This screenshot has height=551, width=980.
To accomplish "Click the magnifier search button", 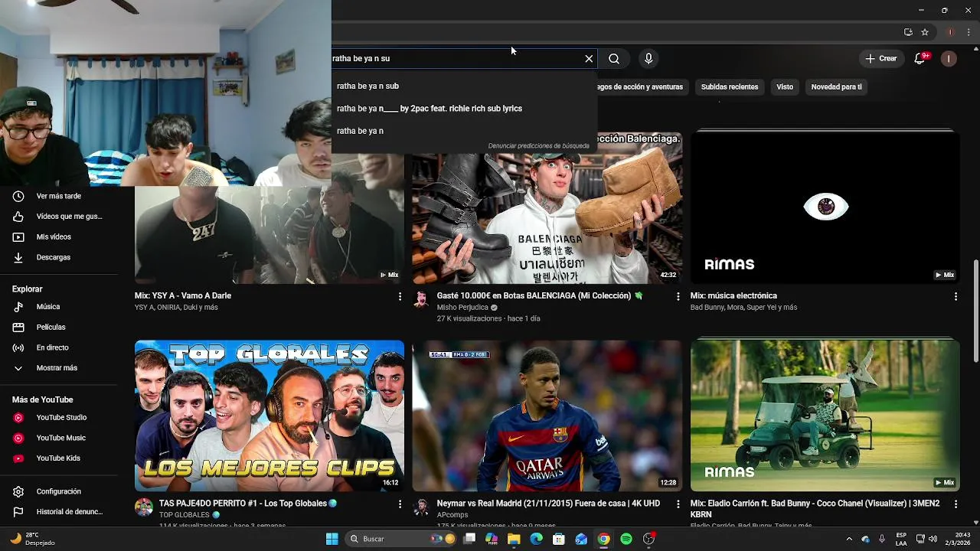I will pos(614,58).
